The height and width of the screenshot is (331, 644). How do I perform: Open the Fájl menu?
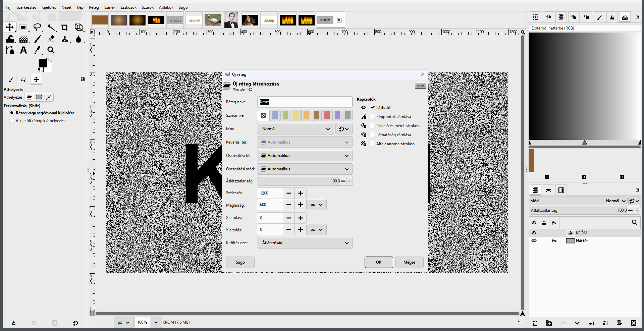point(8,7)
